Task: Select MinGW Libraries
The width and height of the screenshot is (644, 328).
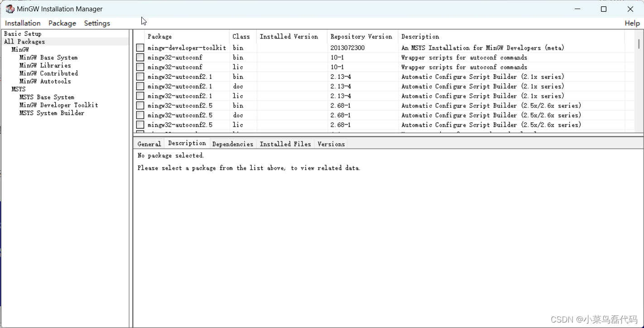Action: (x=45, y=65)
